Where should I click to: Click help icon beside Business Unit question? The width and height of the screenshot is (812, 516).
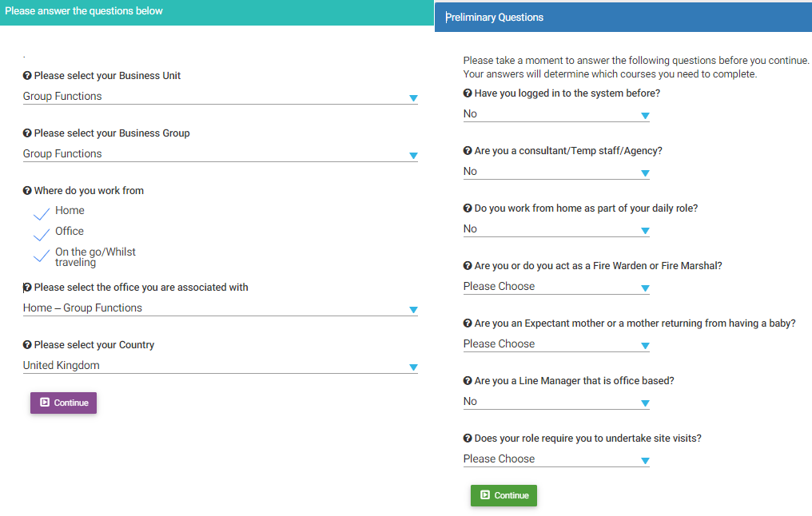27,76
